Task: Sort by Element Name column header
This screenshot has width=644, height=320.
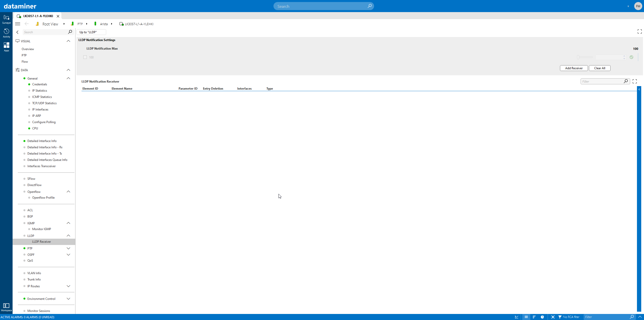Action: 122,89
